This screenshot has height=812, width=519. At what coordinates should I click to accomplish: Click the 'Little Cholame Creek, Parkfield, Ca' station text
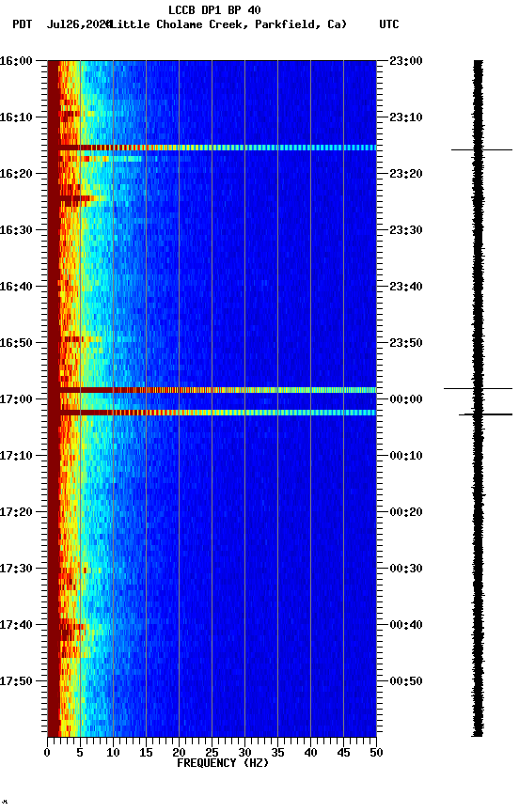pyautogui.click(x=228, y=24)
